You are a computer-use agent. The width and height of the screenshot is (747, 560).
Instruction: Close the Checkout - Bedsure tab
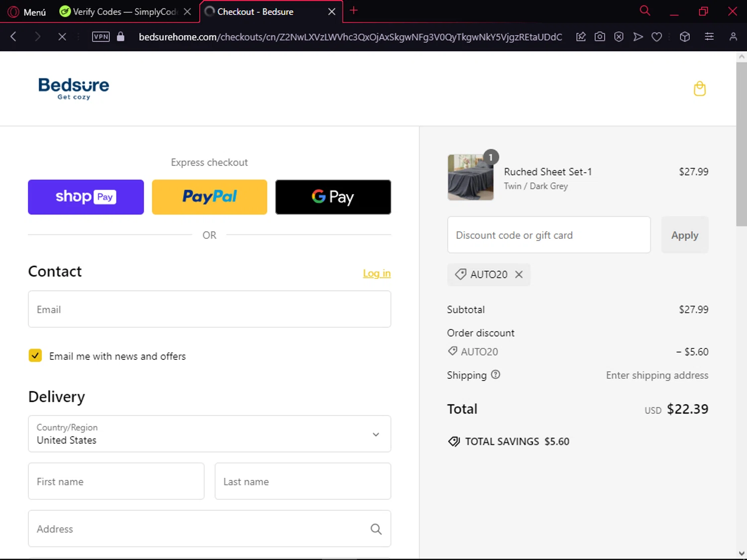coord(332,11)
